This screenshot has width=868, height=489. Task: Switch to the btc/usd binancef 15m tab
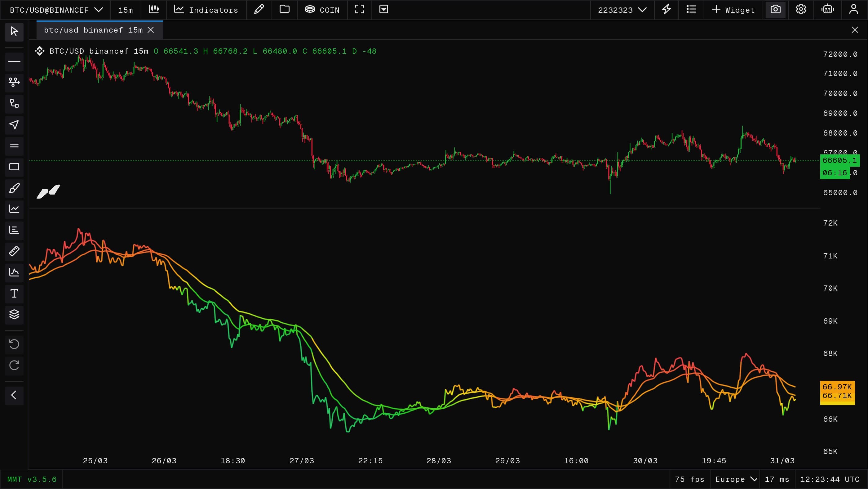[93, 30]
